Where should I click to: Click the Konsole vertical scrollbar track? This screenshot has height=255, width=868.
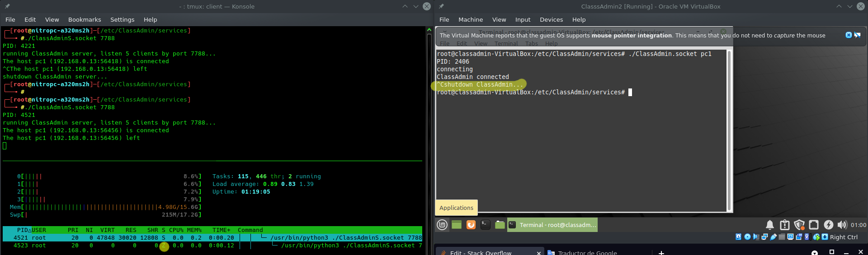[429, 144]
